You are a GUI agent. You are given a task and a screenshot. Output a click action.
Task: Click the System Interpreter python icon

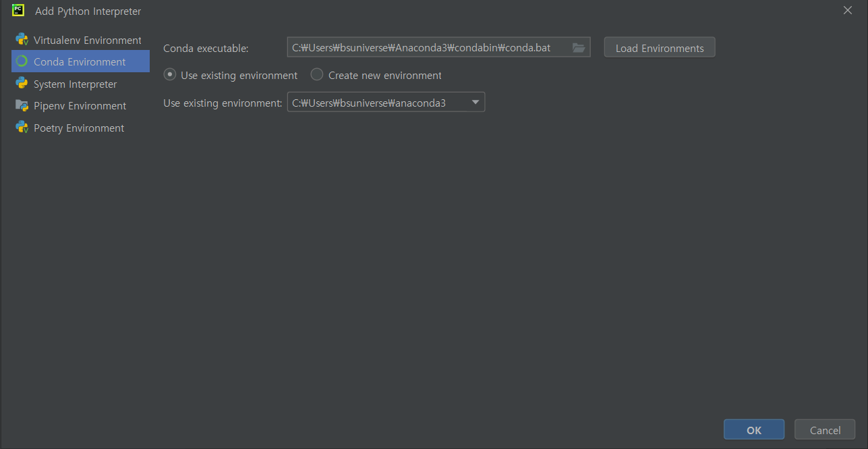22,84
